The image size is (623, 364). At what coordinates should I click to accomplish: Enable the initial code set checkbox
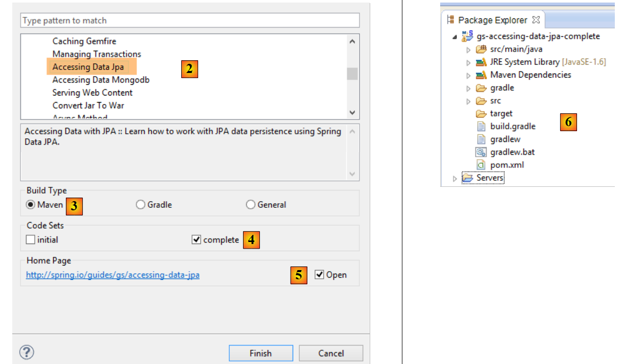[x=31, y=239]
